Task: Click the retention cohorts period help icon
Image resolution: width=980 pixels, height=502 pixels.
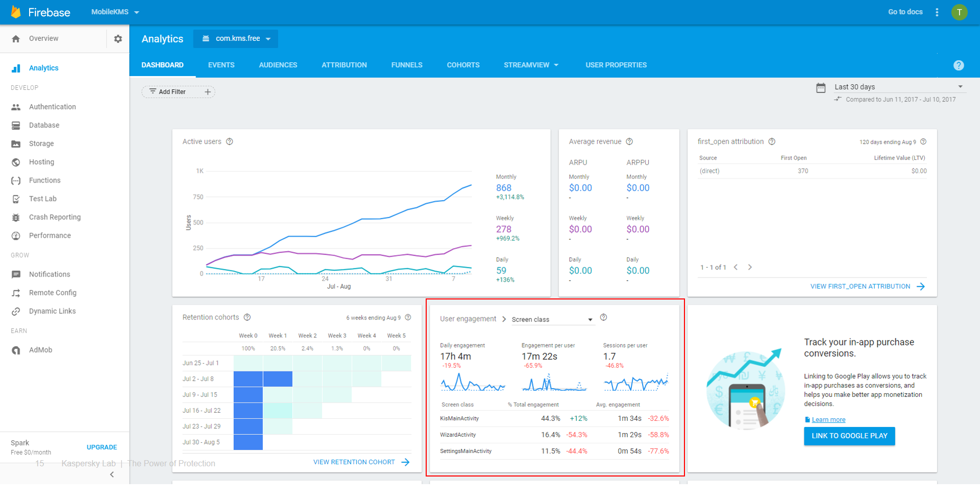Action: point(408,317)
